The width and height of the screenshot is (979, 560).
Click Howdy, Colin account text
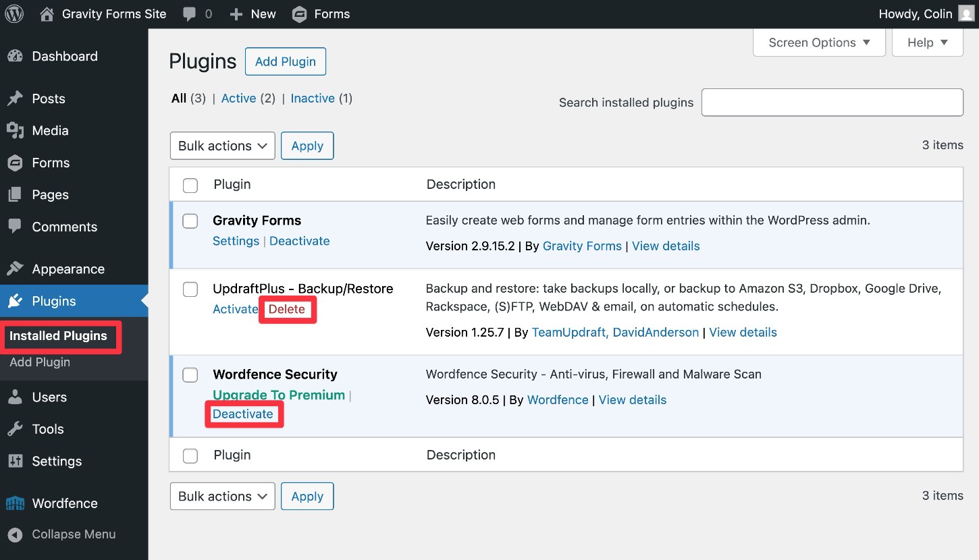(916, 13)
